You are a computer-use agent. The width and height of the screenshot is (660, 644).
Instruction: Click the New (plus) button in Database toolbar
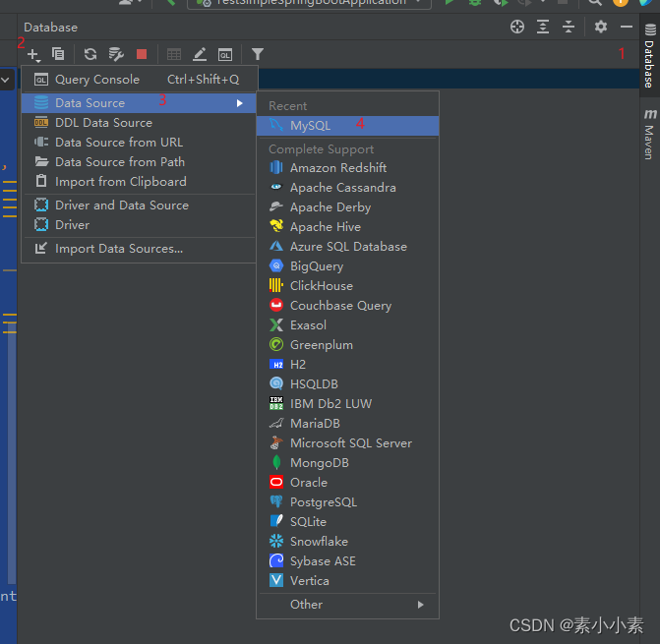click(x=33, y=55)
